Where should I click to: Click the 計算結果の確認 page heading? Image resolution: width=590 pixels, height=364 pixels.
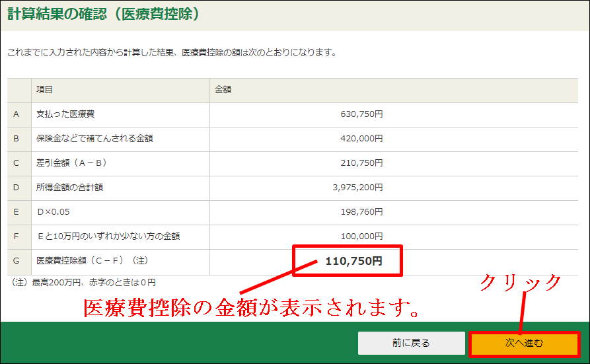coord(104,14)
